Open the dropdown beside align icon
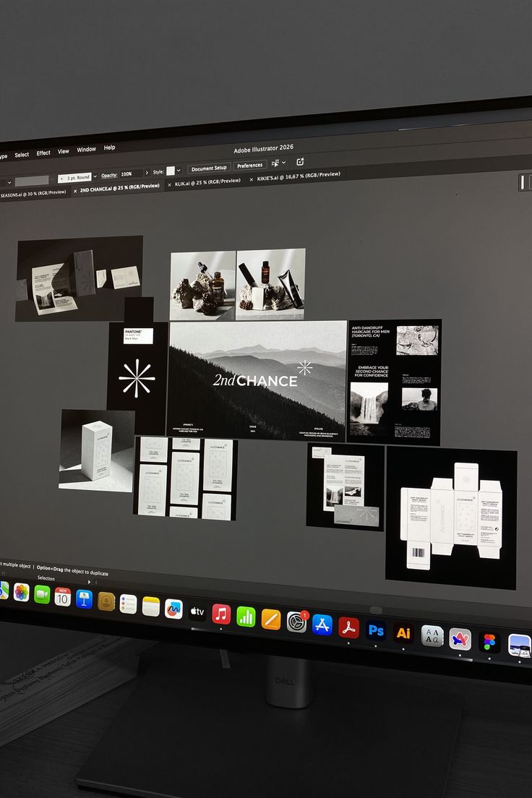 283,163
